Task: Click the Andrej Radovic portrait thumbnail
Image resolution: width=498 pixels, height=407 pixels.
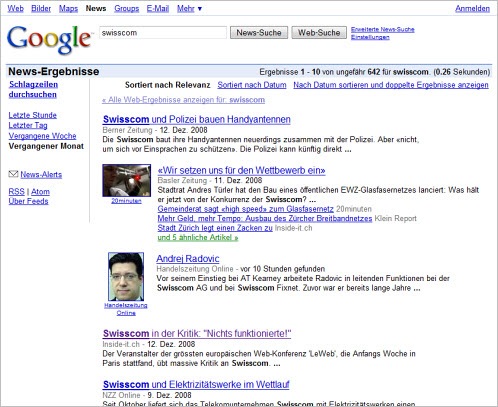Action: [x=126, y=277]
